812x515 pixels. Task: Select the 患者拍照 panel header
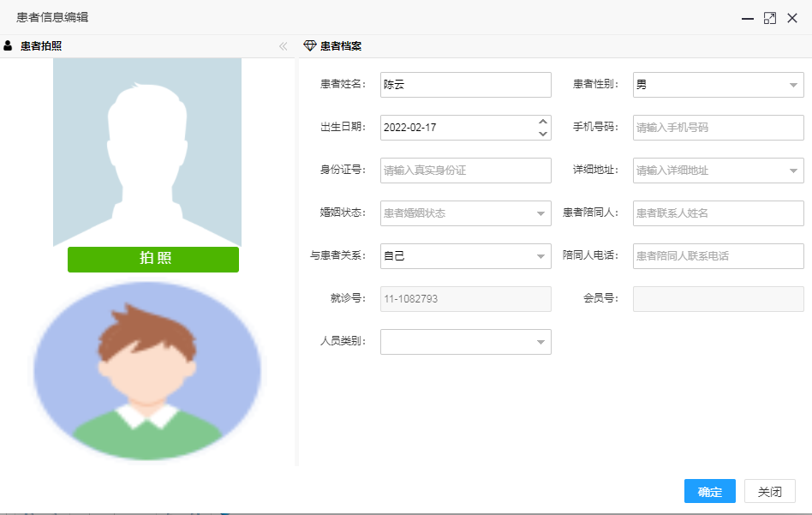coord(147,46)
